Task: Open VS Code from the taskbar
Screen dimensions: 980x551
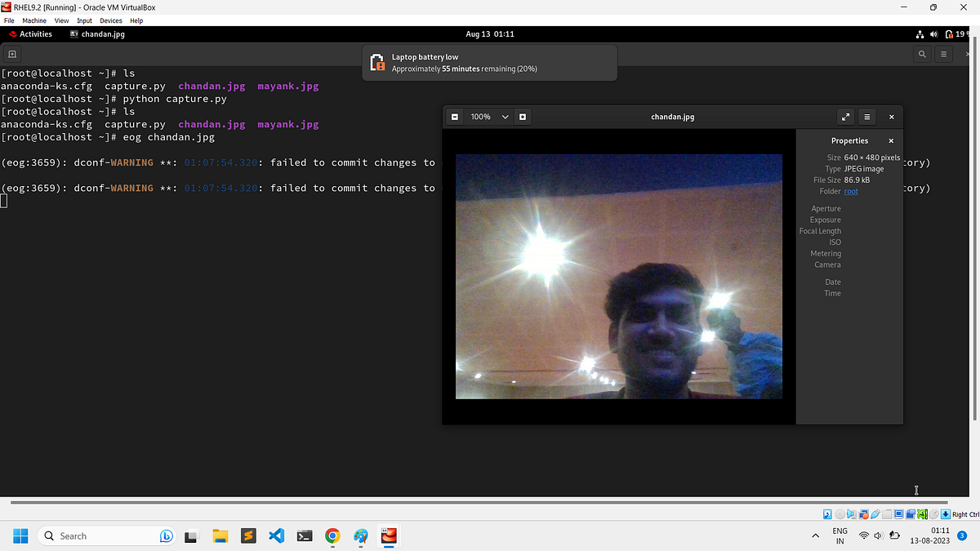Action: click(276, 535)
